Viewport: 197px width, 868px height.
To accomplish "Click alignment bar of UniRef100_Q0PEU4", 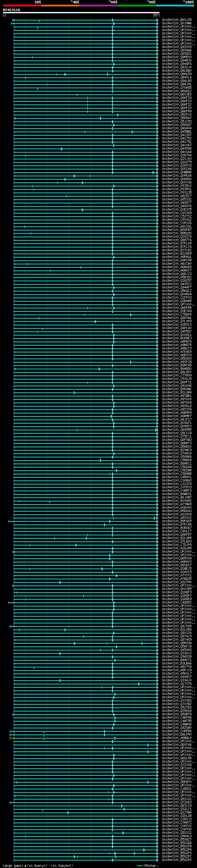I will click(86, 176).
